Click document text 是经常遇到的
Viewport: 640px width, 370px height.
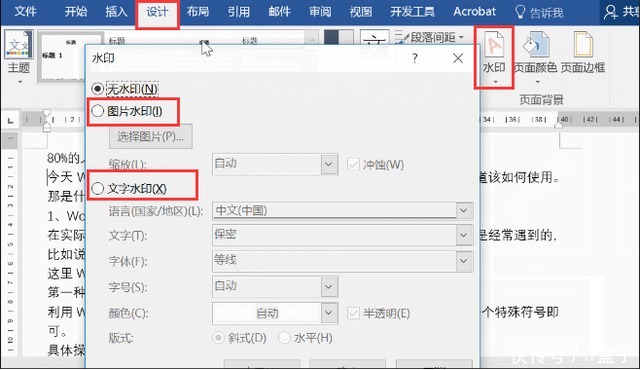(518, 235)
